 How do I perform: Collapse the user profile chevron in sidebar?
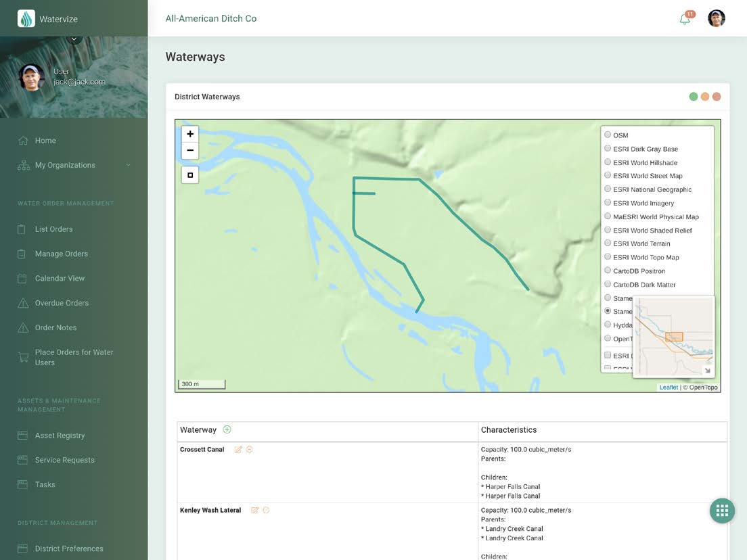74,38
